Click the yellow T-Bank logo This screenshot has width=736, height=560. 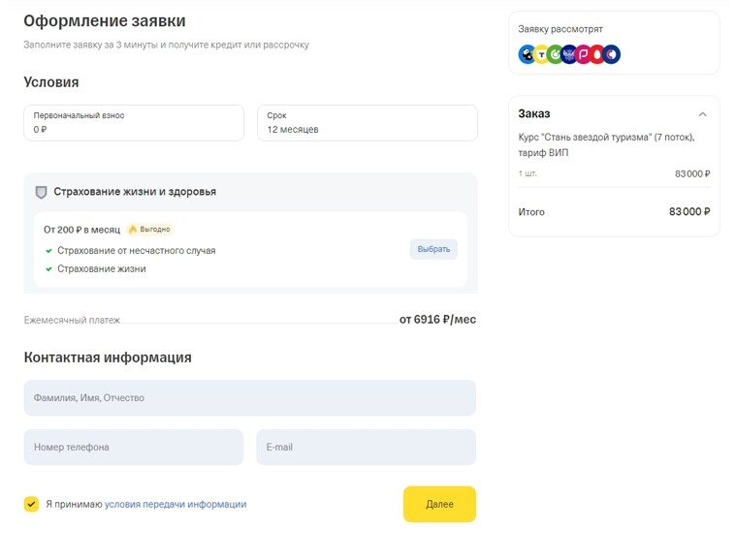[541, 55]
